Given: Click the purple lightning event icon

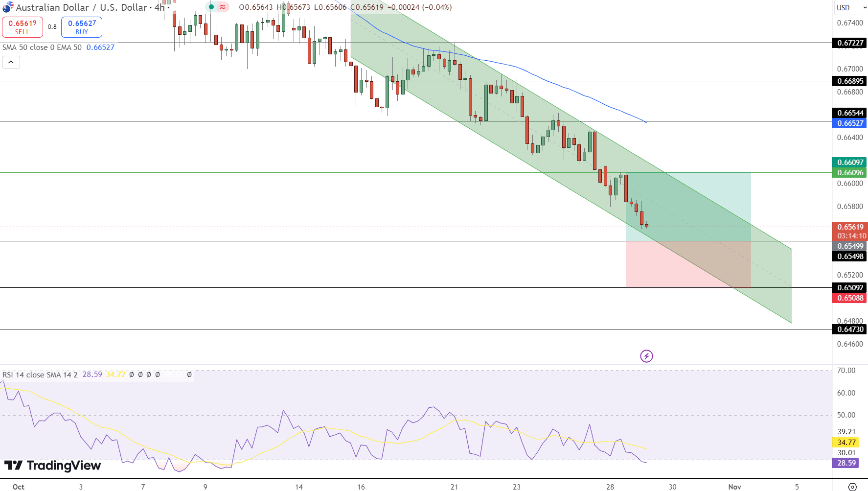Looking at the screenshot, I should (646, 356).
